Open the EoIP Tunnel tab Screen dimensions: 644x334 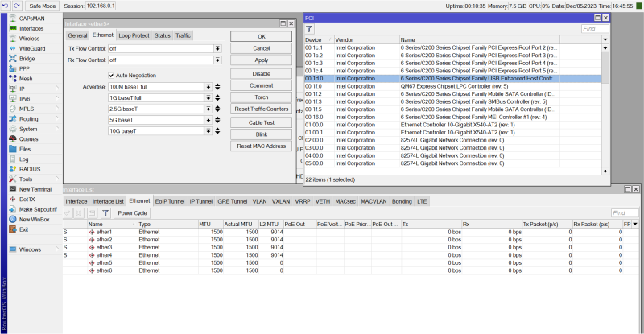(170, 201)
